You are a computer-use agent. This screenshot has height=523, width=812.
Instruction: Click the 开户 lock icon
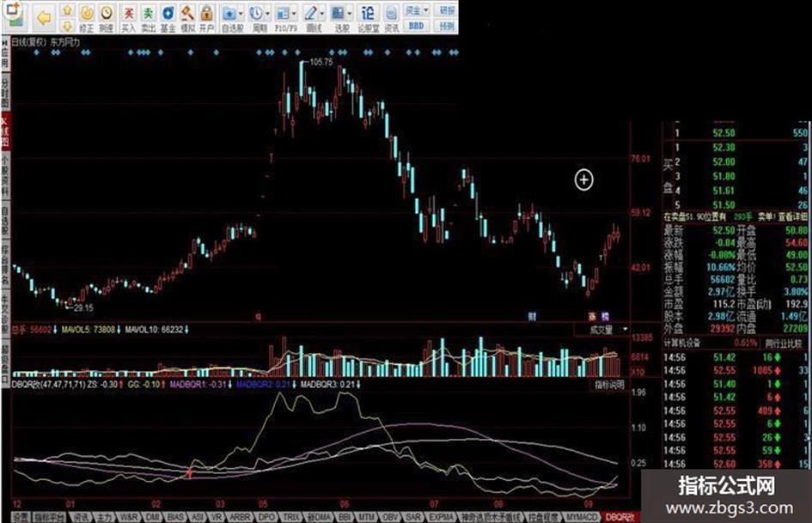(x=206, y=18)
